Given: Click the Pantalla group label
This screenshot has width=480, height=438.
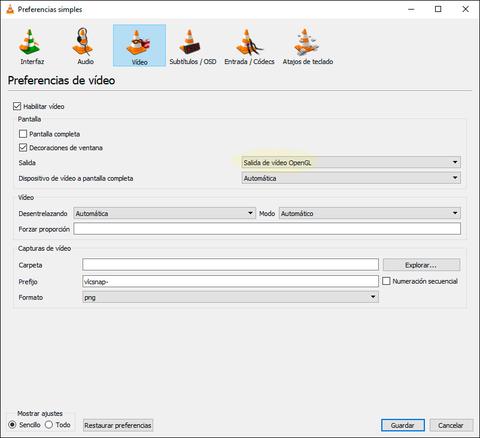Looking at the screenshot, I should [30, 119].
